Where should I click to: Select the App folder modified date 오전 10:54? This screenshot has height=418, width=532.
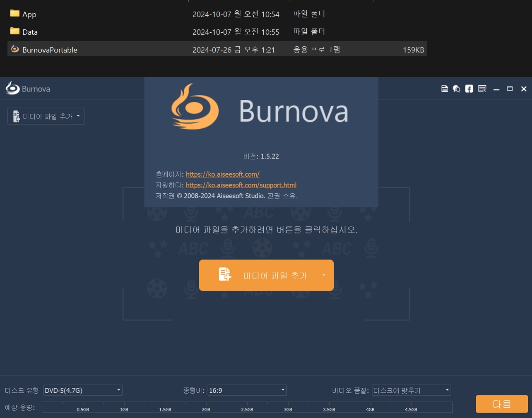point(236,14)
